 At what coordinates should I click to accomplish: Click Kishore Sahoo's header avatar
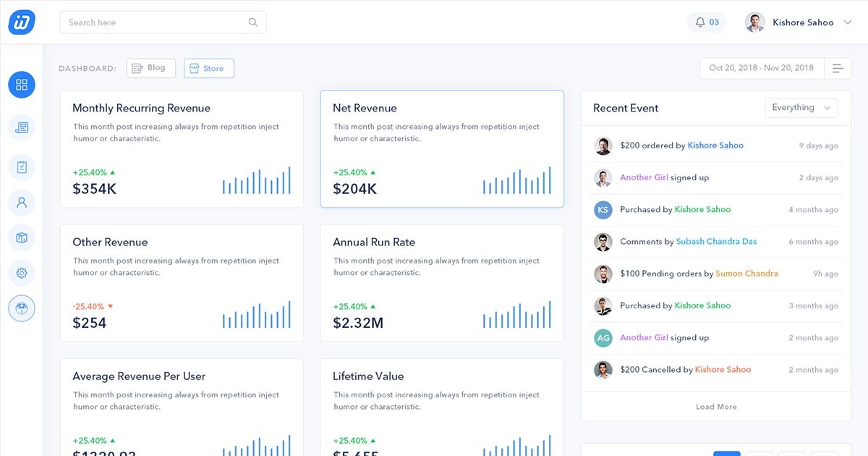(755, 22)
